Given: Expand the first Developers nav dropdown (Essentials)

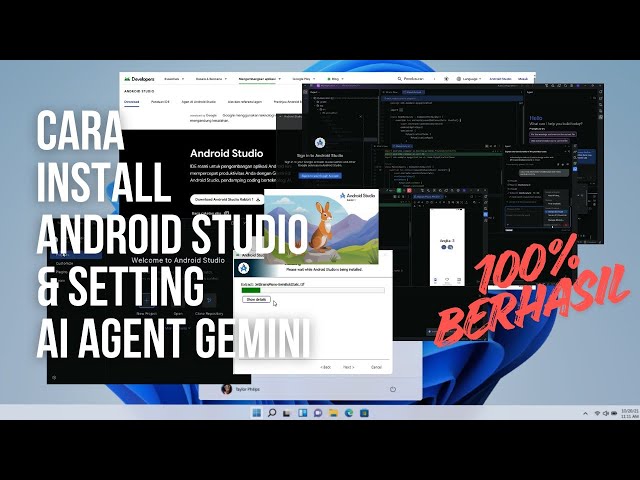Looking at the screenshot, I should pyautogui.click(x=174, y=79).
